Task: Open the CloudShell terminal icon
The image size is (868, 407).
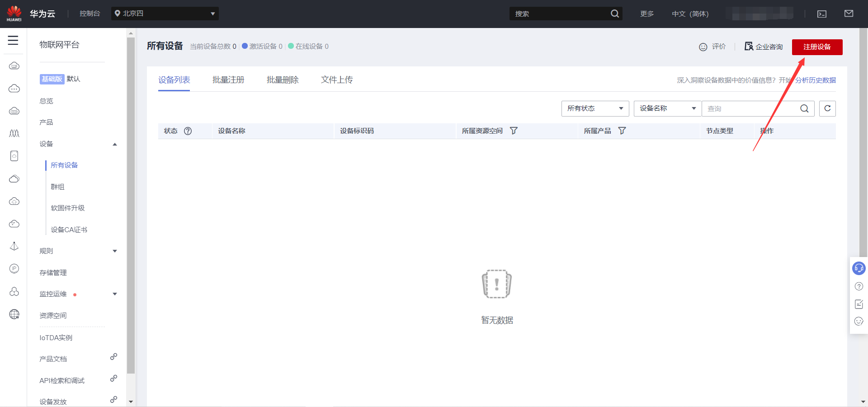Action: tap(822, 14)
